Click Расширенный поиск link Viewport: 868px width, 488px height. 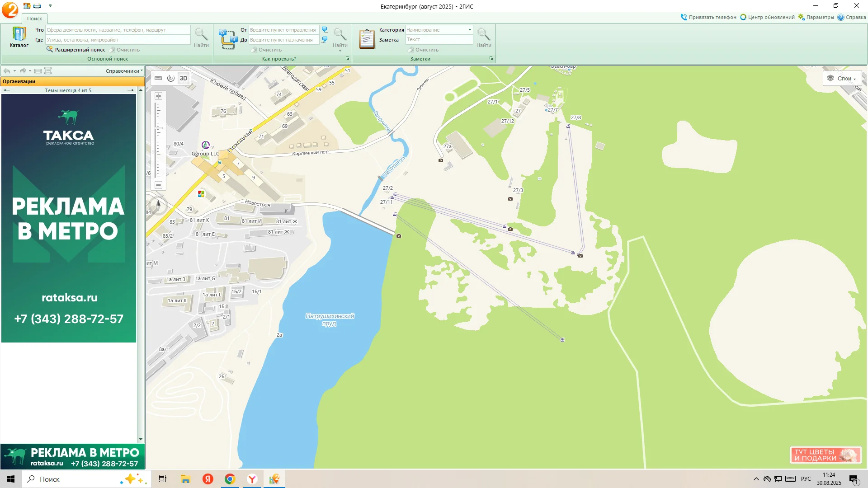(x=80, y=50)
